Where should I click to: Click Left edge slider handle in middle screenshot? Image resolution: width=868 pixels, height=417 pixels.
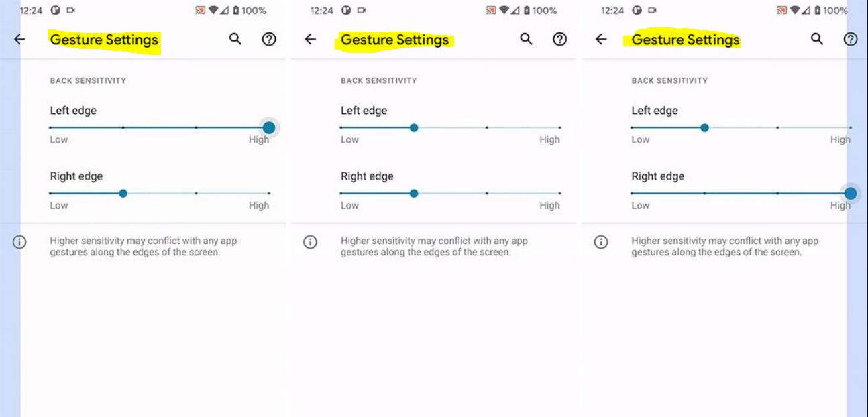414,127
